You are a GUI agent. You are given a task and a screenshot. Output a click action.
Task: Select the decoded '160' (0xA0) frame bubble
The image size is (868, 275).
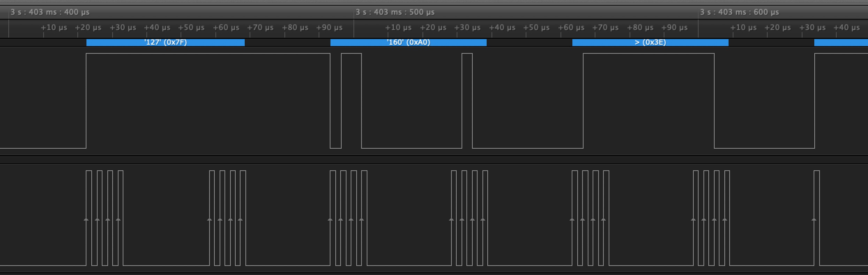pyautogui.click(x=409, y=43)
